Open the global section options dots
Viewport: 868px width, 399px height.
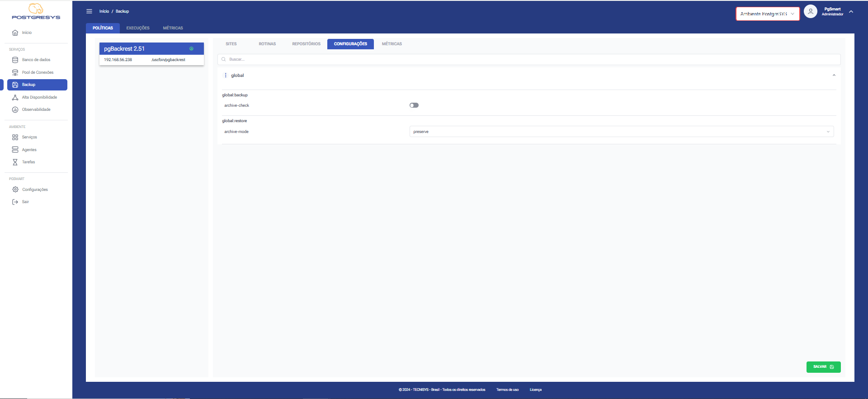coord(226,75)
